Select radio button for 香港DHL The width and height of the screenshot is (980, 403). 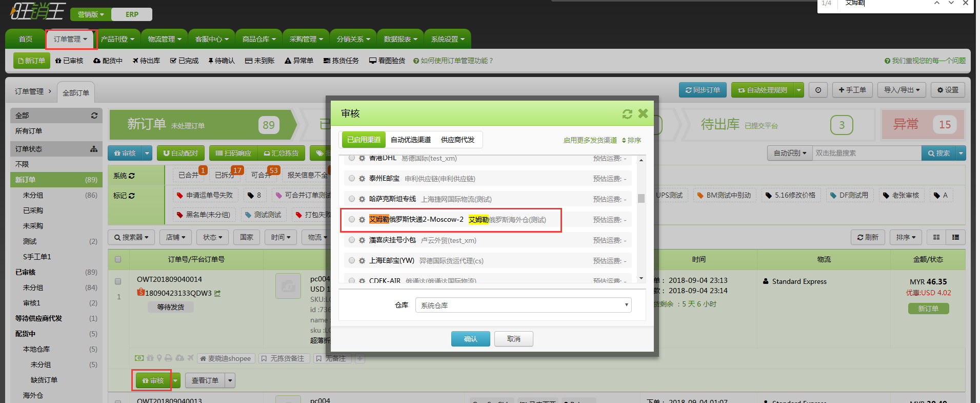tap(352, 158)
